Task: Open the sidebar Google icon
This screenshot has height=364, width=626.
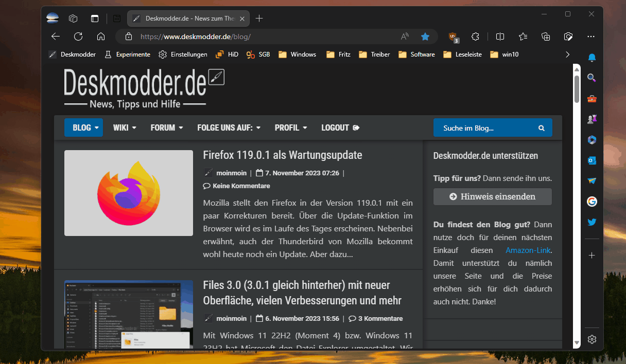Action: point(592,202)
